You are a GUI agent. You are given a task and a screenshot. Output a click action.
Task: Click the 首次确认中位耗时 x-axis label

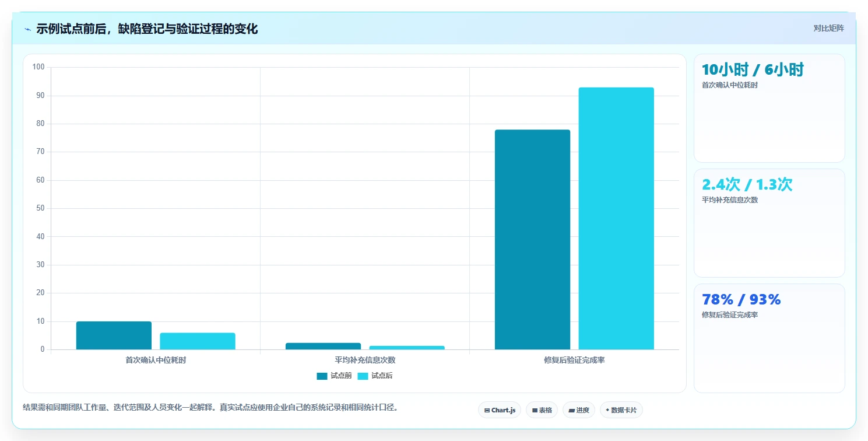156,360
